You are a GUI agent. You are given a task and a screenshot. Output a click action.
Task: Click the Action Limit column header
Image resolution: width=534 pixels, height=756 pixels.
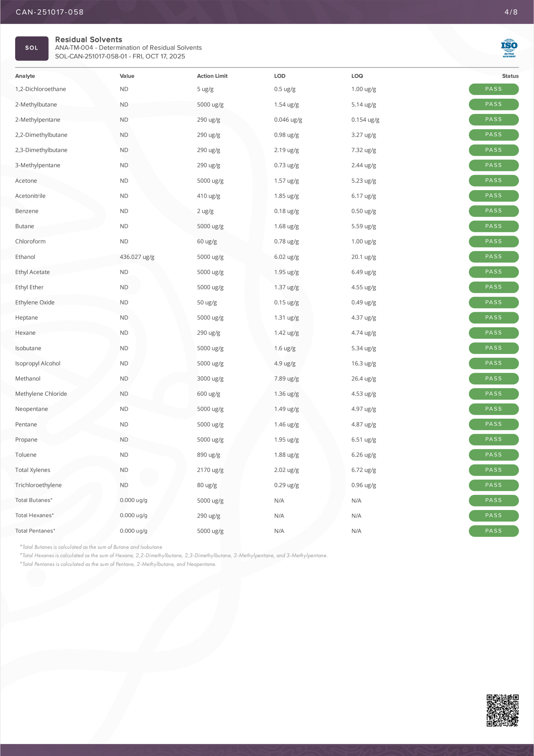(x=212, y=76)
